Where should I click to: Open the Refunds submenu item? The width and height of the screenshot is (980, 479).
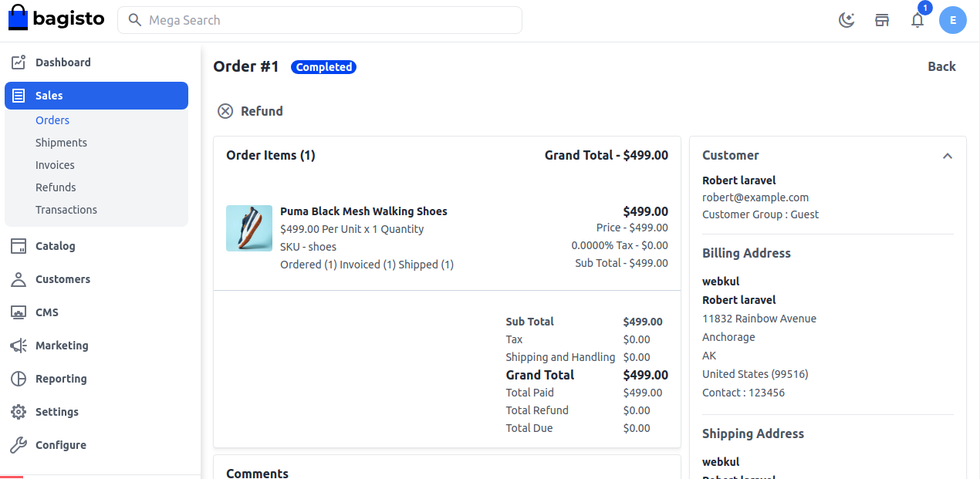coord(56,187)
